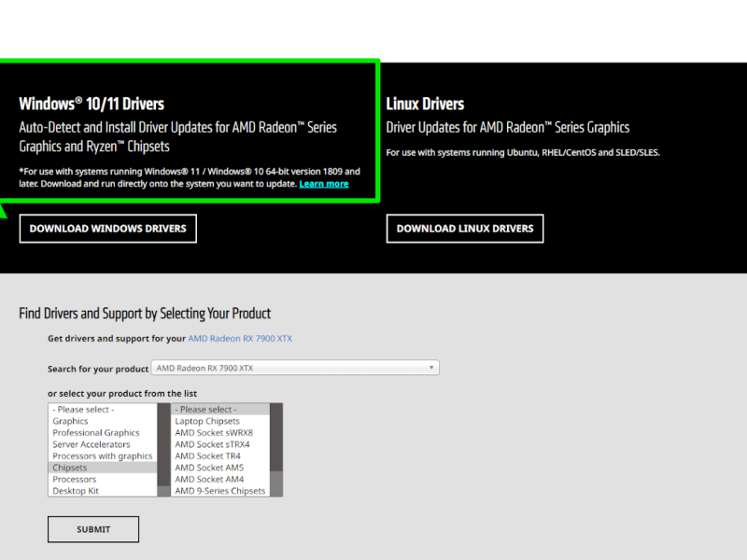Choose AMD Socket sTRX4 option
Viewport: 747px width, 560px height.
click(x=220, y=444)
